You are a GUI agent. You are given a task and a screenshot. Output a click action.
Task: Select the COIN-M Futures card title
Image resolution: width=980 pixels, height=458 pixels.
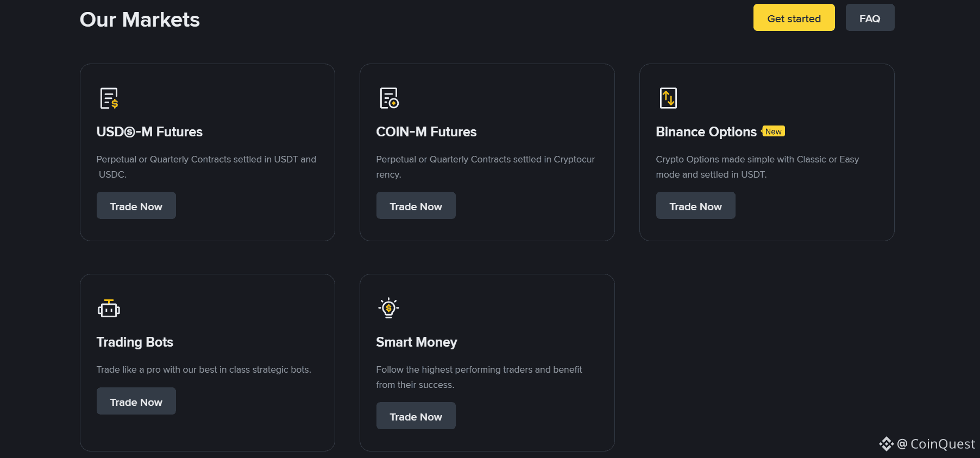coord(426,132)
